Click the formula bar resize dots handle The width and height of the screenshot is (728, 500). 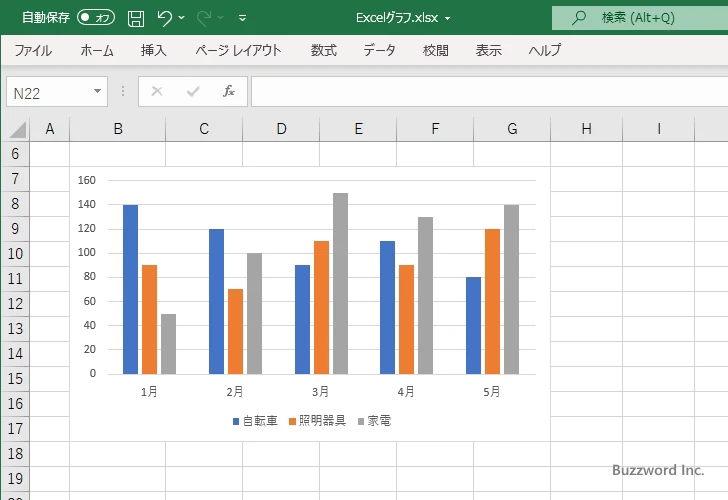click(x=123, y=91)
